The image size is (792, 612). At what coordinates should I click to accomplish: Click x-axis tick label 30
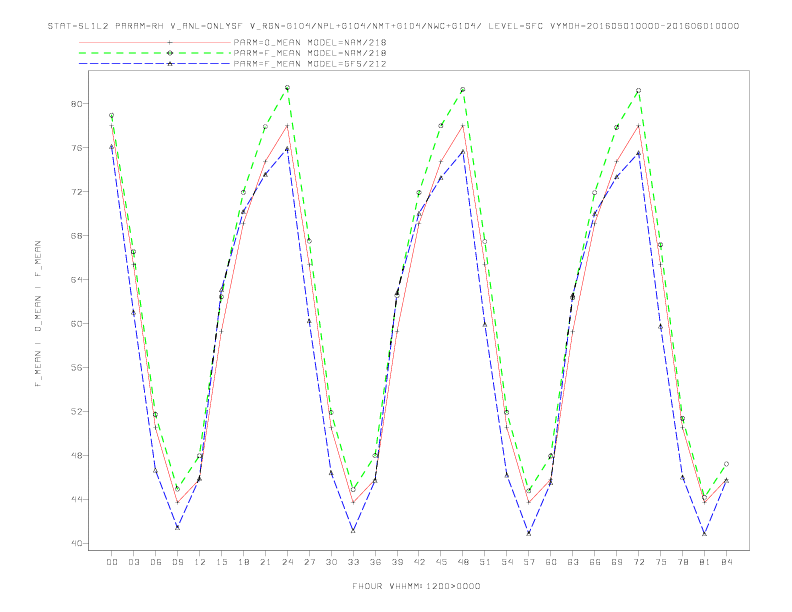click(331, 562)
